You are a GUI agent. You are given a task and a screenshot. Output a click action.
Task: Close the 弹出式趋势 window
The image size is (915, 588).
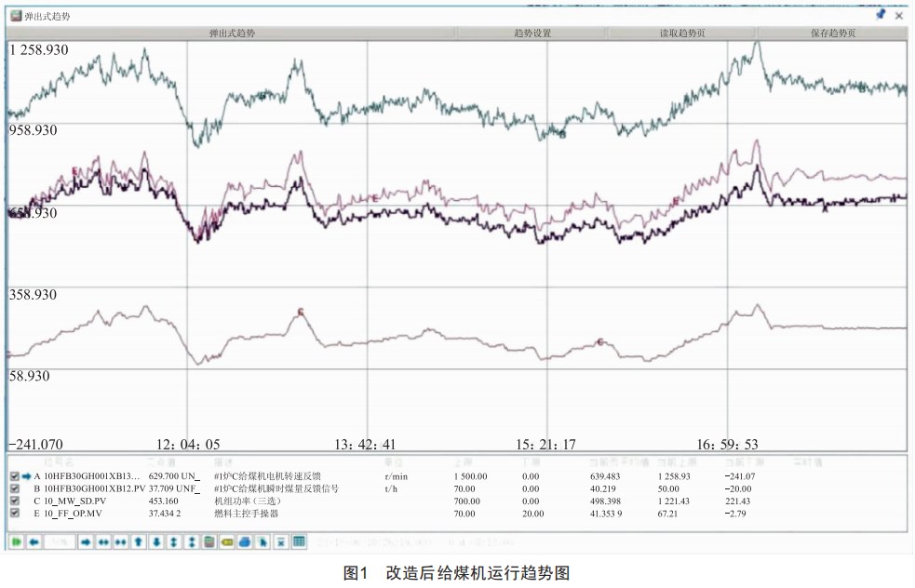[899, 15]
